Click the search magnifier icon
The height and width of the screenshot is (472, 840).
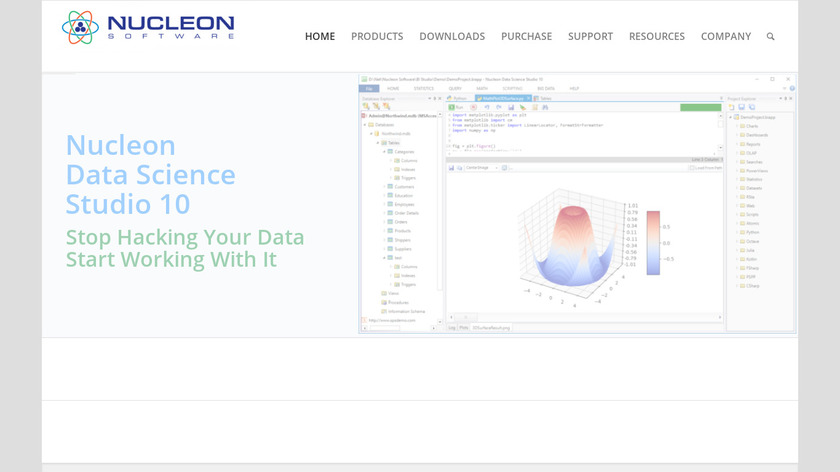tap(770, 36)
